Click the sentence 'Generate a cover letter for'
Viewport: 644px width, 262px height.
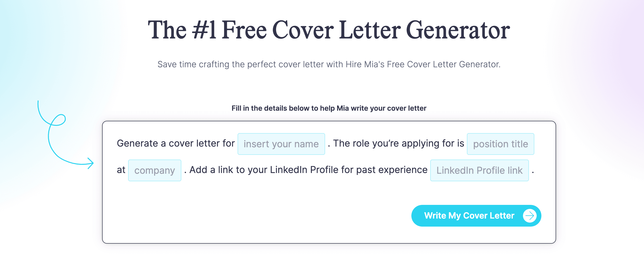(x=175, y=143)
